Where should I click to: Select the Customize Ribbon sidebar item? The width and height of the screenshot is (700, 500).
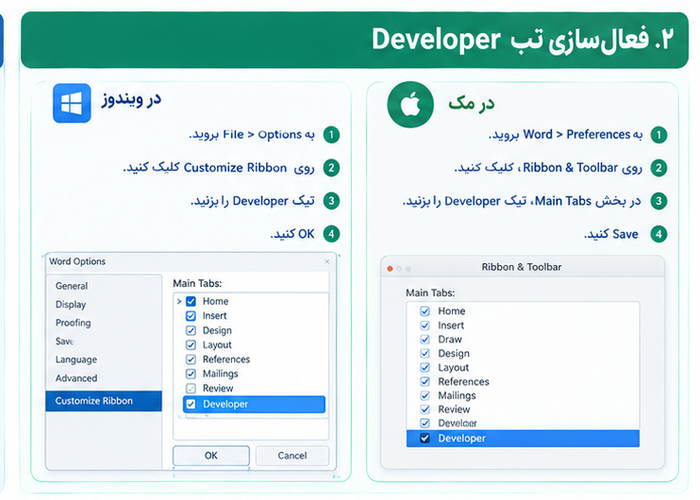104,401
